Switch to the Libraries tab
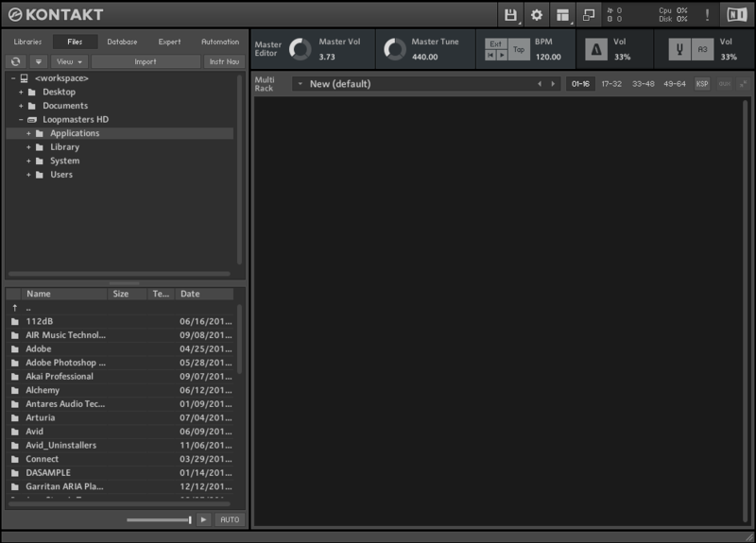 click(28, 42)
